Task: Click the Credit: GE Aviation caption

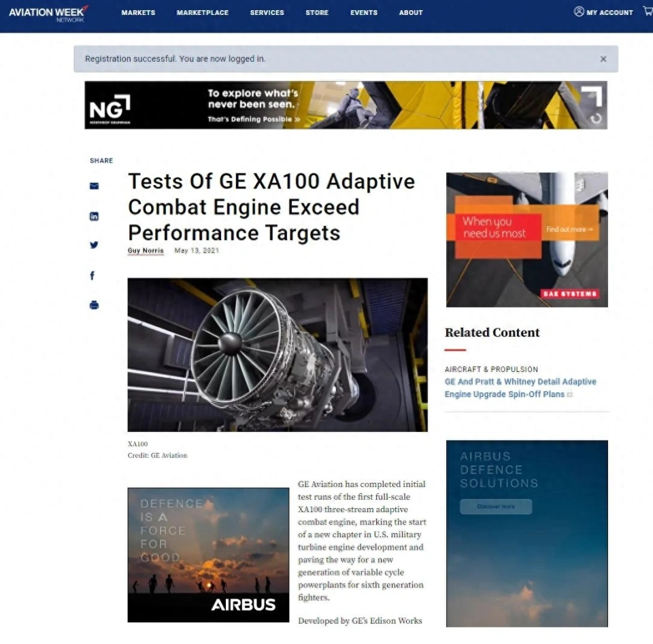Action: (157, 456)
